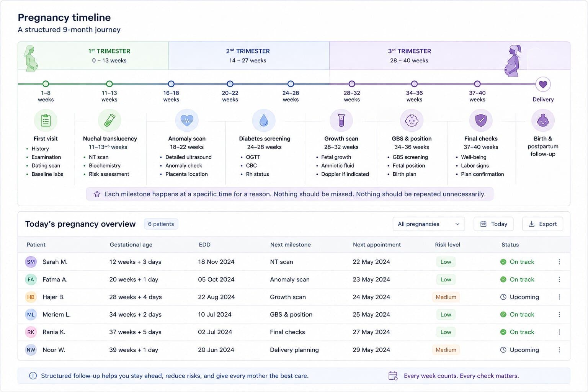This screenshot has width=588, height=392.
Task: Open row options menu for Noor W.
Action: 559,350
